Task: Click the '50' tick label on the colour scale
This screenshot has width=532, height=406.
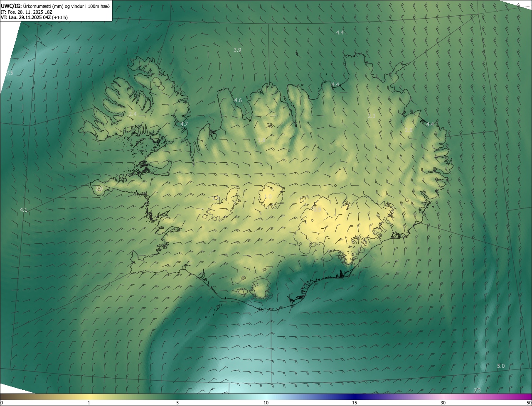Action: pyautogui.click(x=529, y=403)
